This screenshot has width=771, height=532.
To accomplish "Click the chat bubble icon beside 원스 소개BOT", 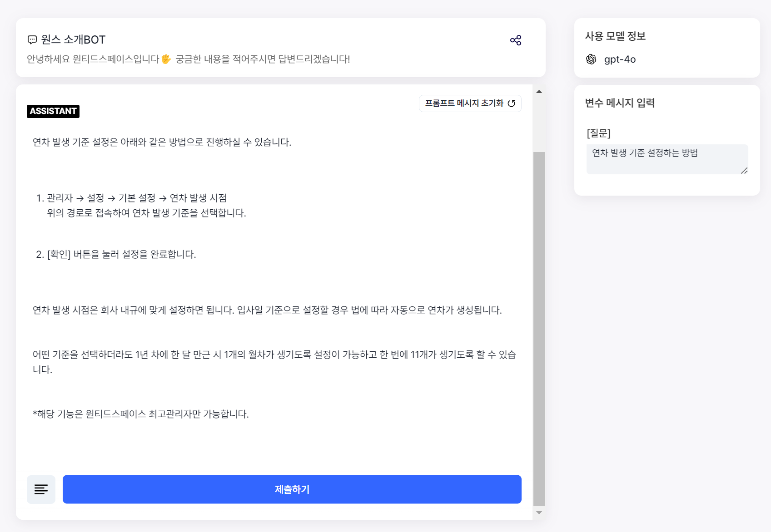I will pyautogui.click(x=32, y=40).
